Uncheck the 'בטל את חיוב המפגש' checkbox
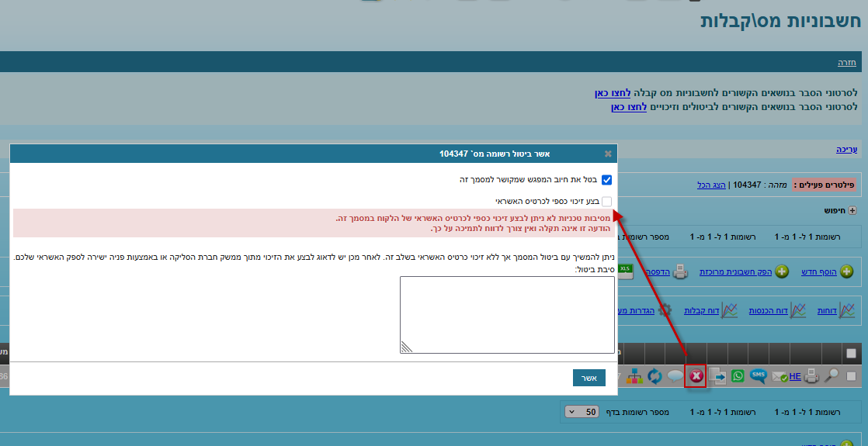 point(607,180)
